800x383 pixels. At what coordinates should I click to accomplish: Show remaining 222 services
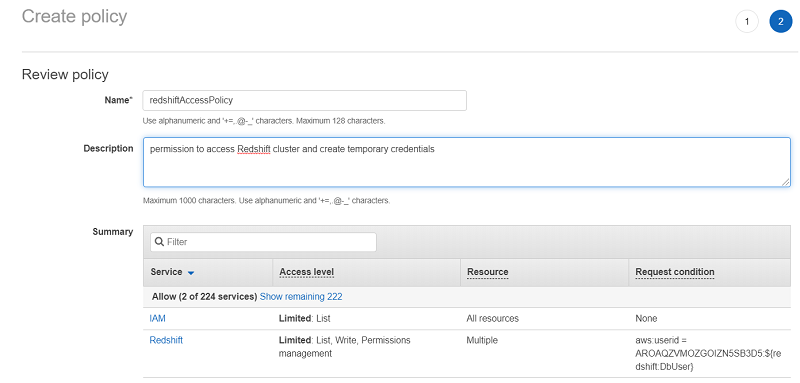pos(301,296)
